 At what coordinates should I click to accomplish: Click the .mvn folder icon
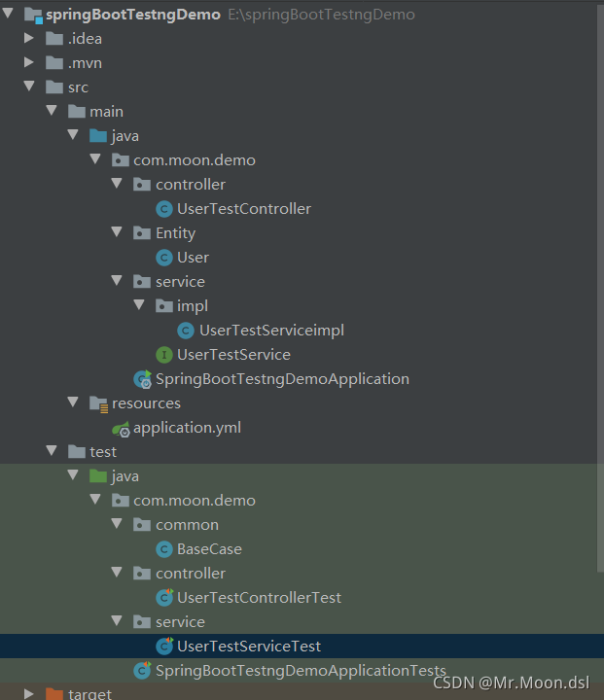(x=54, y=62)
